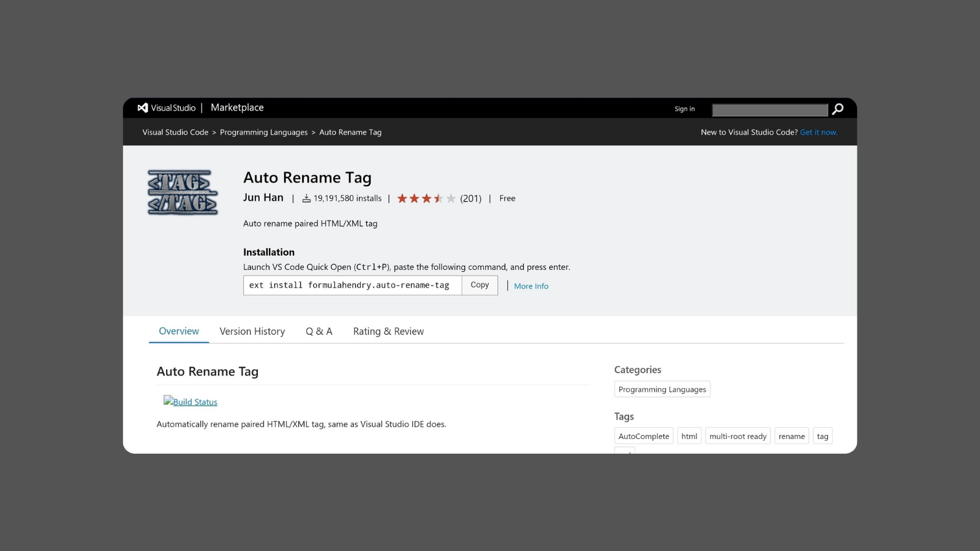This screenshot has width=980, height=551.
Task: Select the multi-root ready tag
Action: 737,436
